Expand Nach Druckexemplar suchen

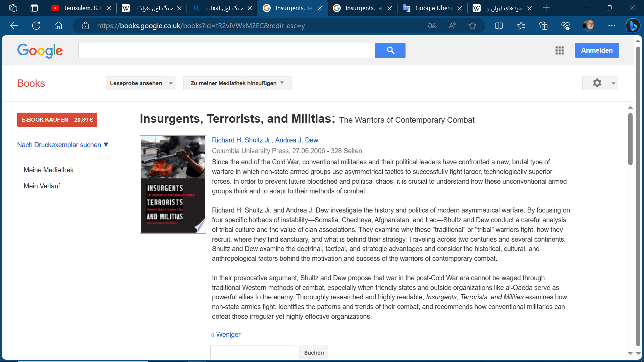click(x=63, y=145)
